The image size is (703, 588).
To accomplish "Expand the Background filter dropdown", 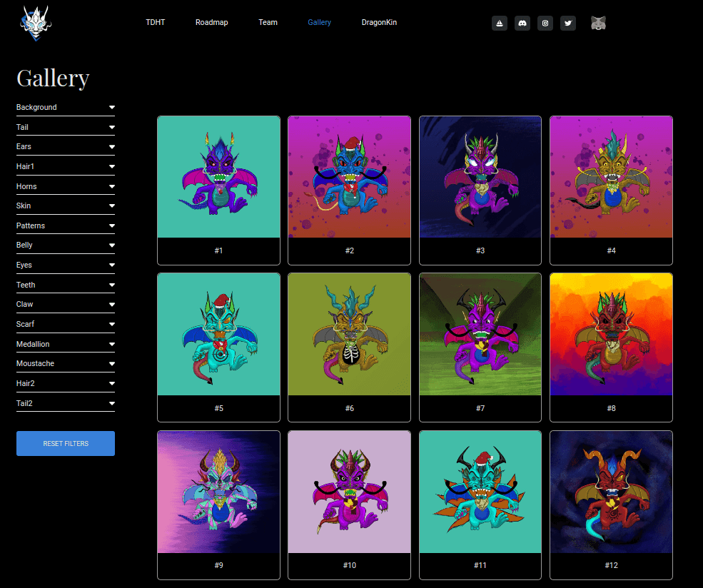I will [x=65, y=107].
